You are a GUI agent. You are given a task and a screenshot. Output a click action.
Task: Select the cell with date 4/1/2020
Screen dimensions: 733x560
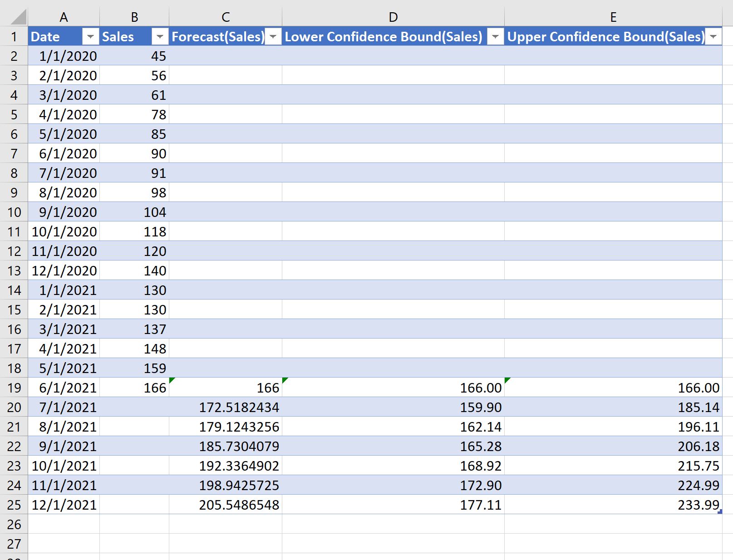(64, 115)
